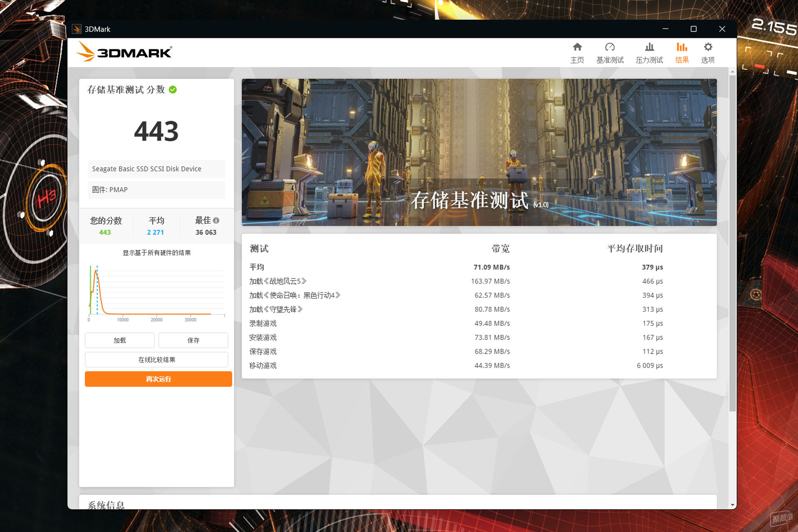Click the score distribution chart
Image resolution: width=798 pixels, height=532 pixels.
coord(157,293)
